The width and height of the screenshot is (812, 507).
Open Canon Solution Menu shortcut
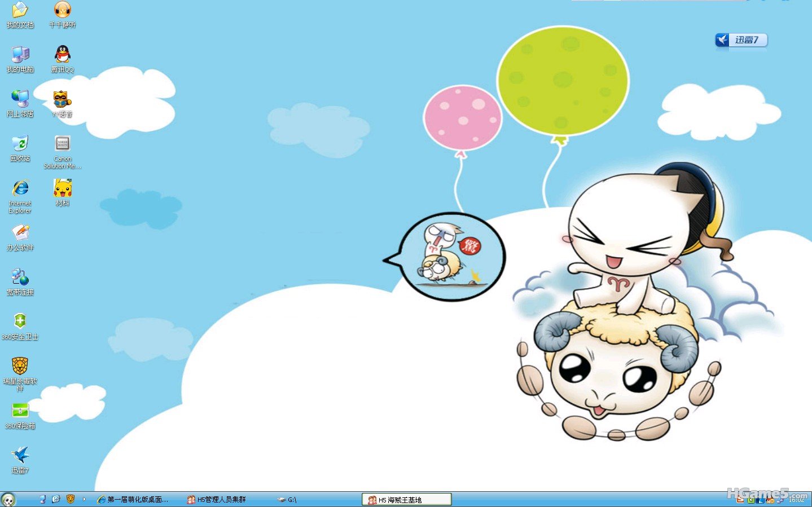[62, 144]
